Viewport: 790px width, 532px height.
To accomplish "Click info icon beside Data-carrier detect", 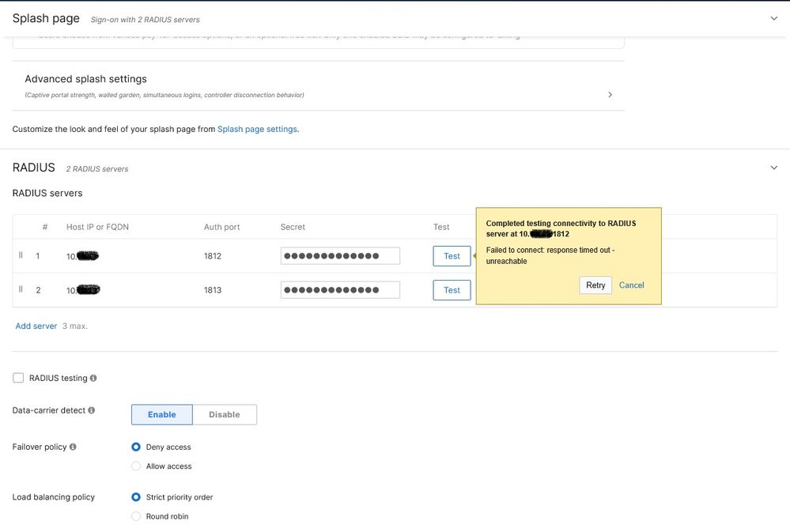I will [92, 411].
